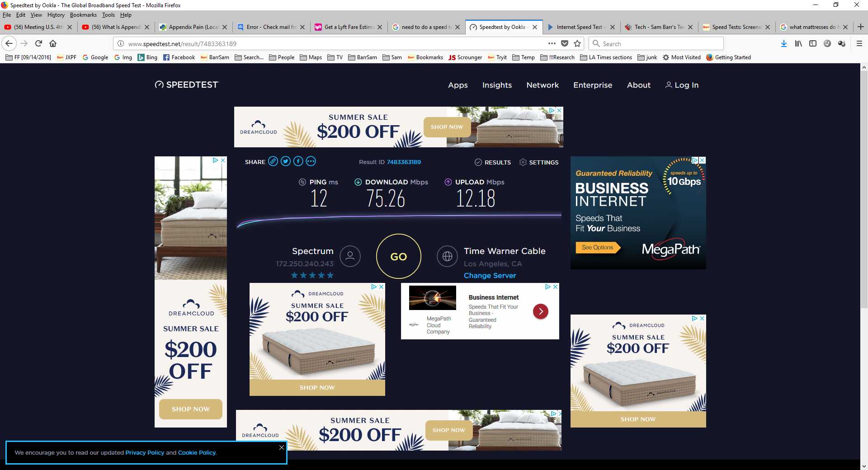Share result on Facebook icon

tap(298, 161)
